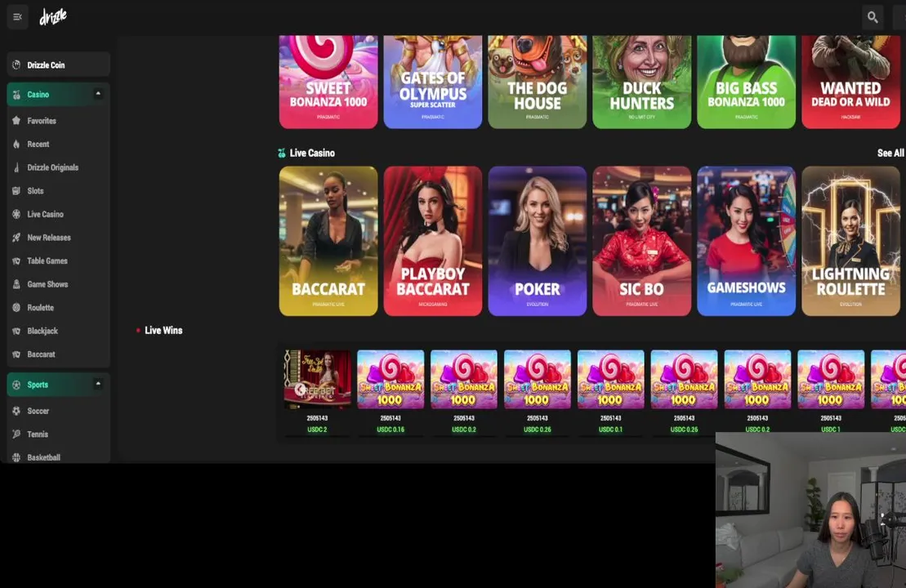Open the Poker live card

click(538, 241)
